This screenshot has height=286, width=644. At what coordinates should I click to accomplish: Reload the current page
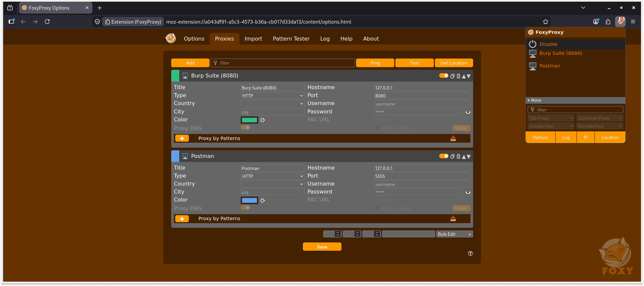point(47,22)
